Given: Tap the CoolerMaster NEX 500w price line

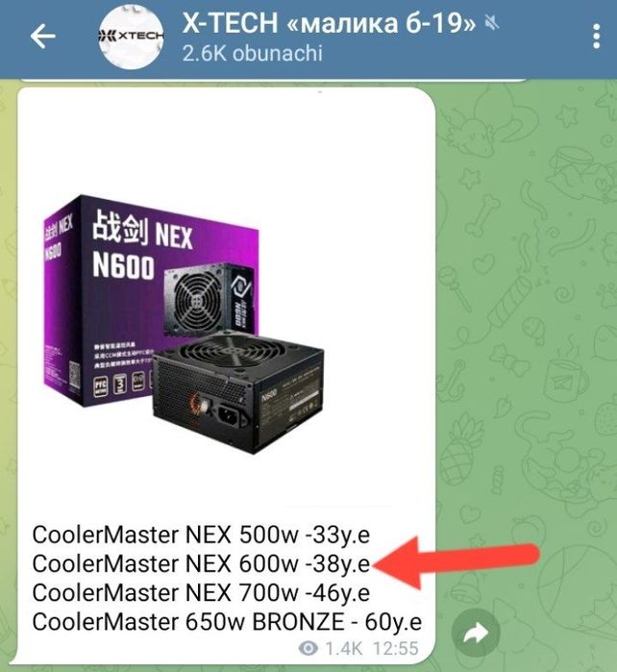Looking at the screenshot, I should point(201,535).
